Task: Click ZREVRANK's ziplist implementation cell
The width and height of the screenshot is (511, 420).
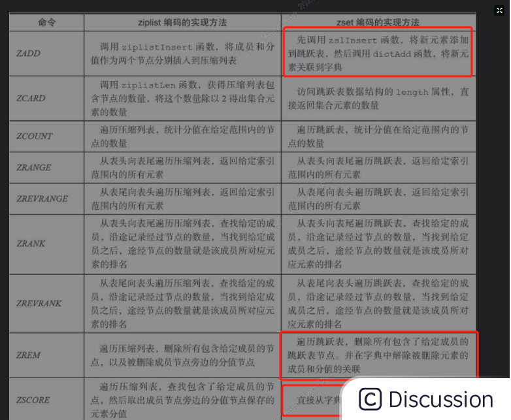Action: pos(182,303)
